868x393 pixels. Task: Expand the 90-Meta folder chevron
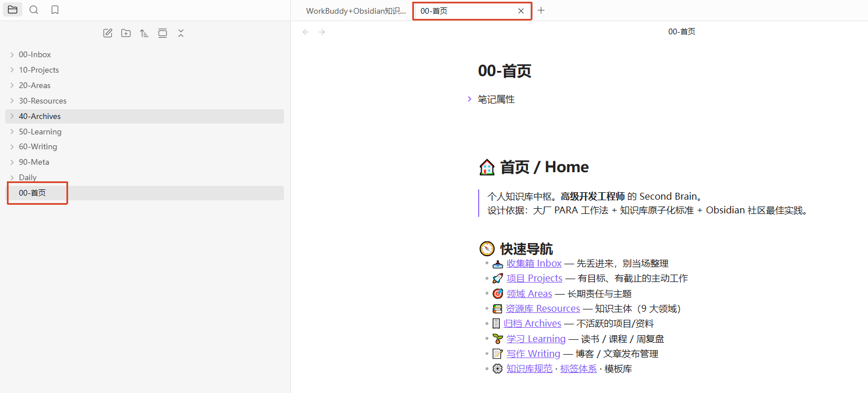[12, 162]
